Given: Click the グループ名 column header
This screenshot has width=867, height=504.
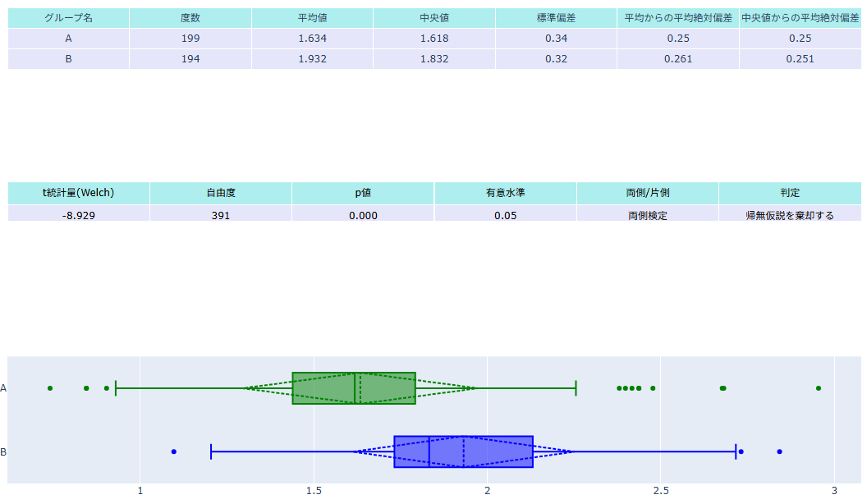Looking at the screenshot, I should click(68, 18).
